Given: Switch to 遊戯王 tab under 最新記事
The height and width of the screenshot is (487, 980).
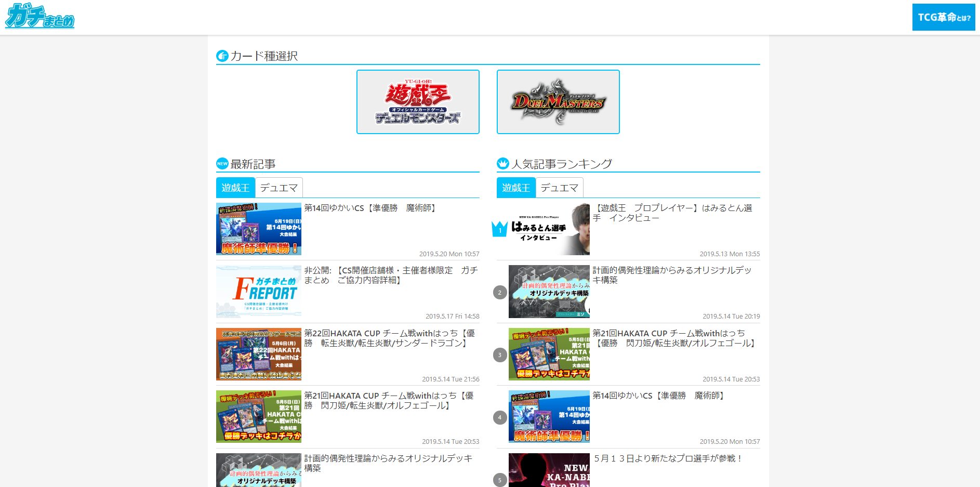Looking at the screenshot, I should click(235, 188).
